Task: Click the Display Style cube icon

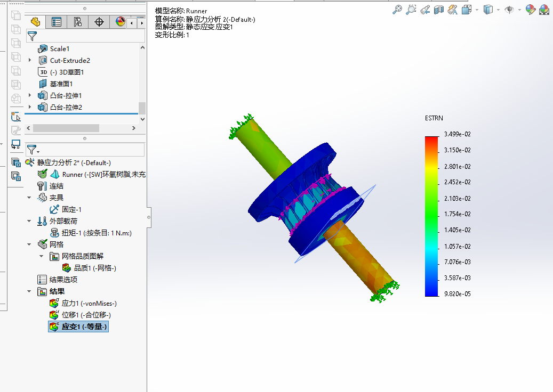Action: [488, 10]
